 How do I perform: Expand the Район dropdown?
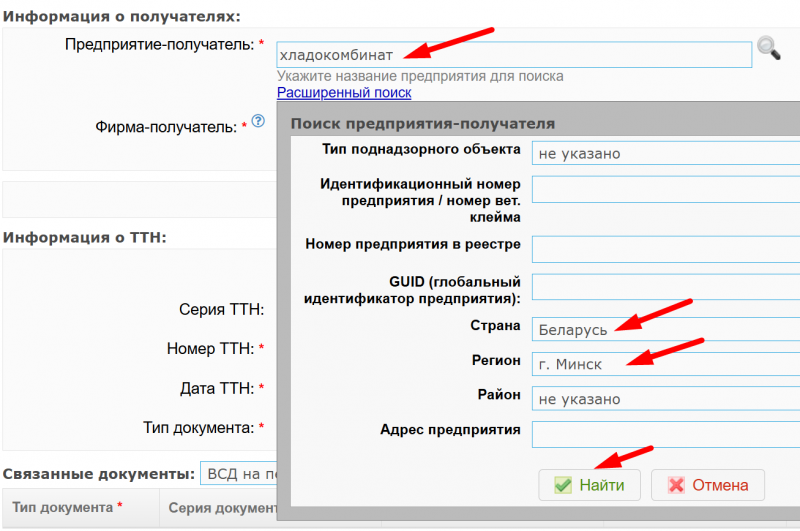[x=666, y=398]
